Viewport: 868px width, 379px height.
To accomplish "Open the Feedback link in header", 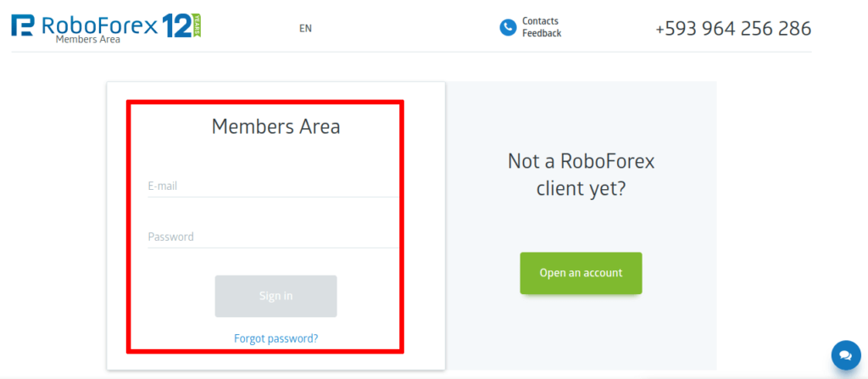I will 542,34.
